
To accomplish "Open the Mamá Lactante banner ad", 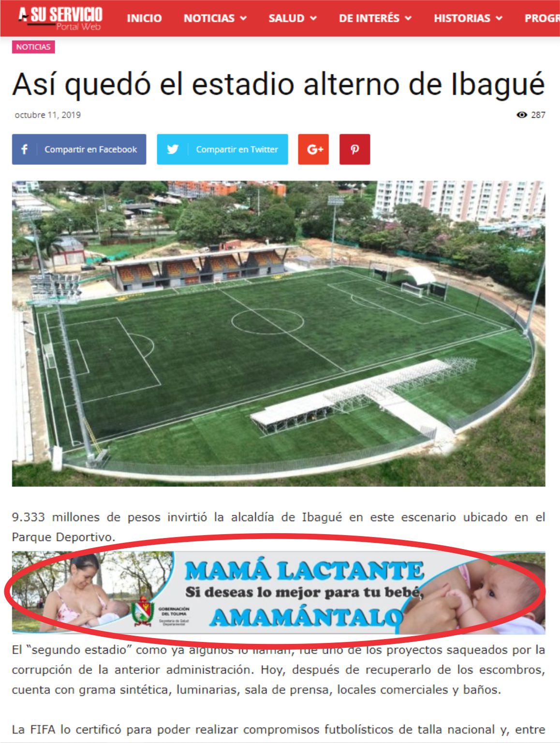I will point(279,593).
